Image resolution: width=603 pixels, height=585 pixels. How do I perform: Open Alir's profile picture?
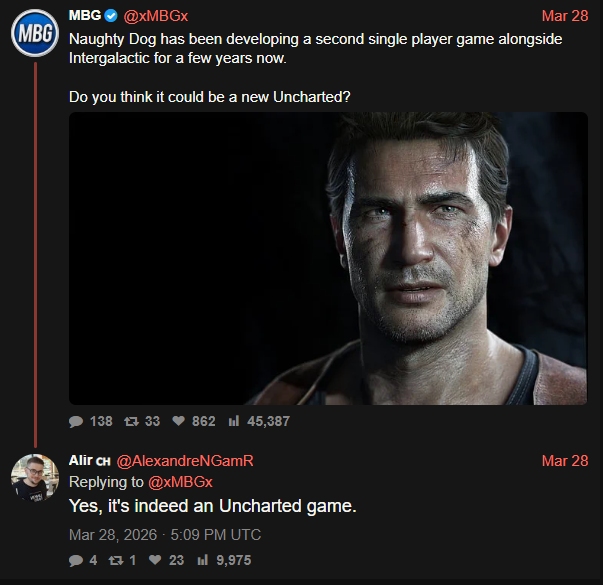tap(34, 476)
